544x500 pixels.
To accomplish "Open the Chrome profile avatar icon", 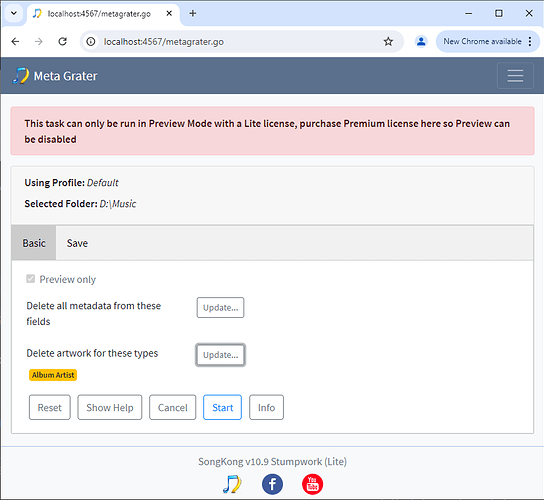I will (421, 42).
